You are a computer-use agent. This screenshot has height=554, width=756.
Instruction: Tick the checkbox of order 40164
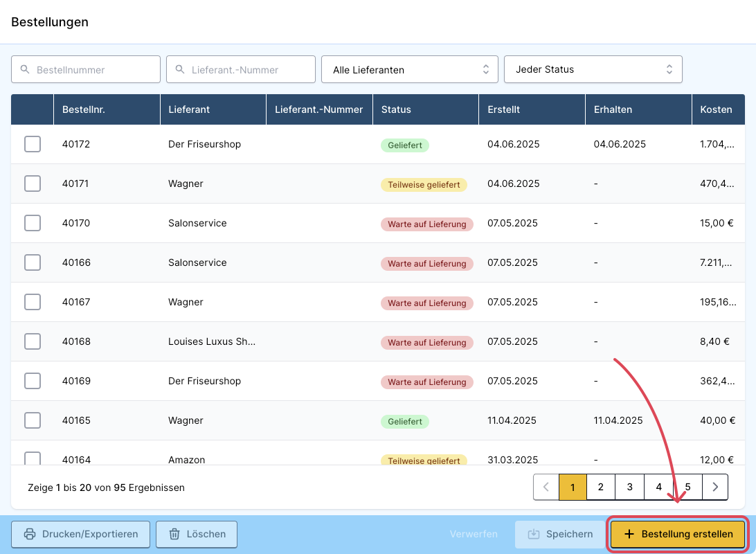point(33,458)
